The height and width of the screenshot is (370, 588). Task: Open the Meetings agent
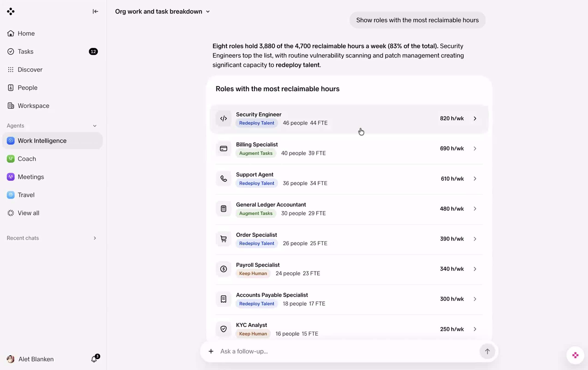52,177
